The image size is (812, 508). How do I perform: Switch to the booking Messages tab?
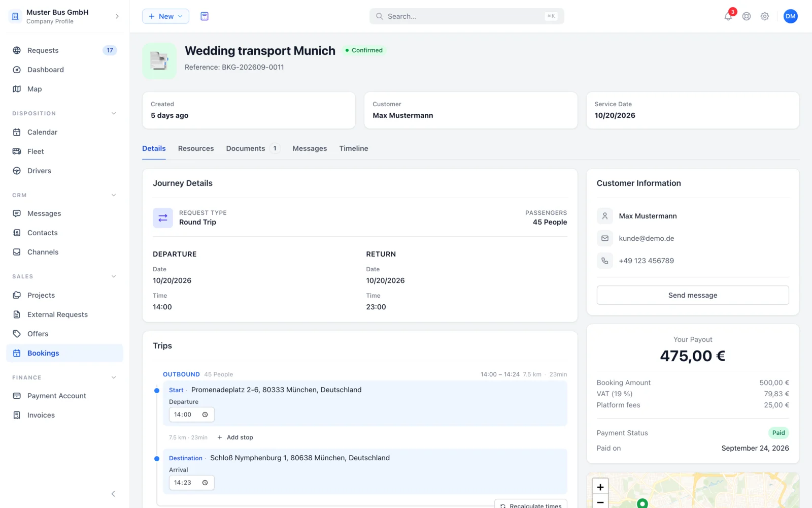click(310, 148)
